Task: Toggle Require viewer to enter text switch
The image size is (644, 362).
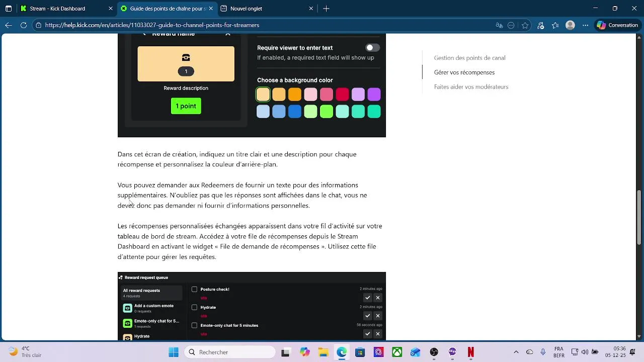Action: coord(372,48)
